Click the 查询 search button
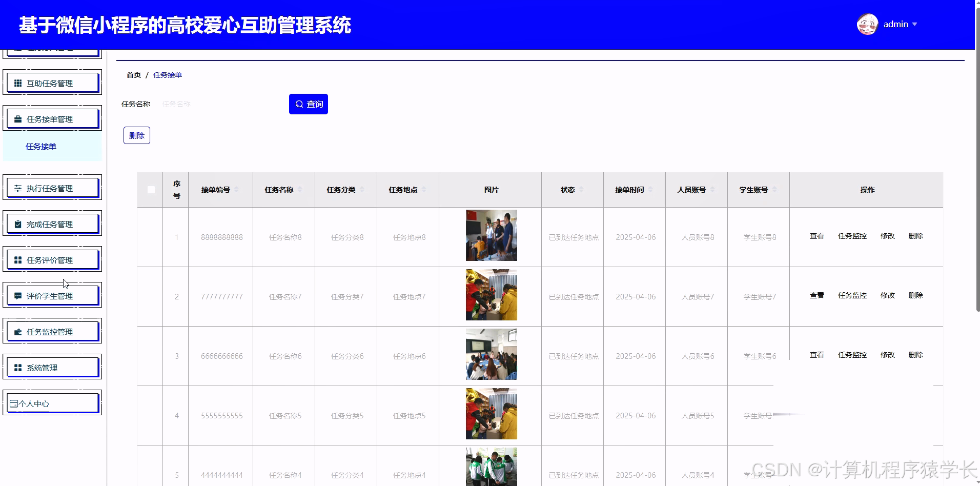This screenshot has width=980, height=486. tap(308, 104)
